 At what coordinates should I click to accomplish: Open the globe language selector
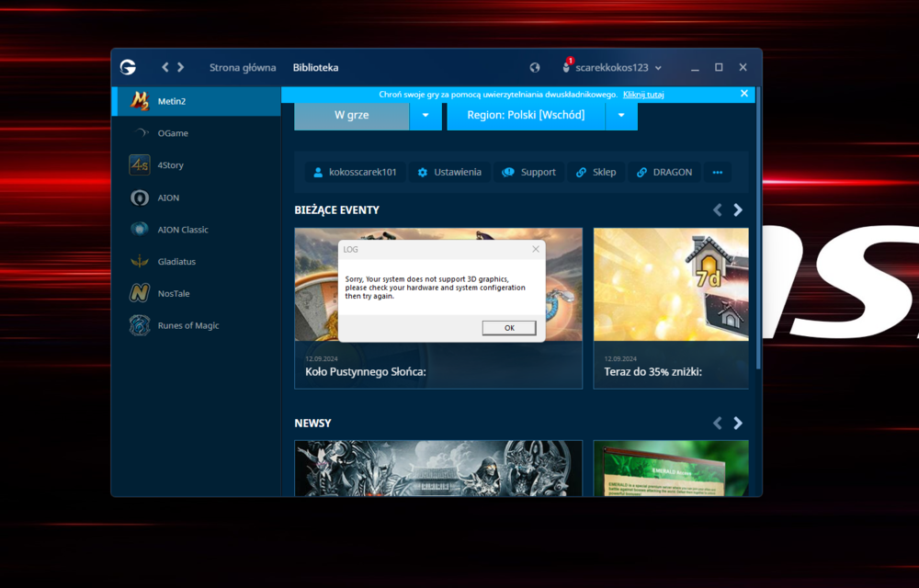point(535,67)
